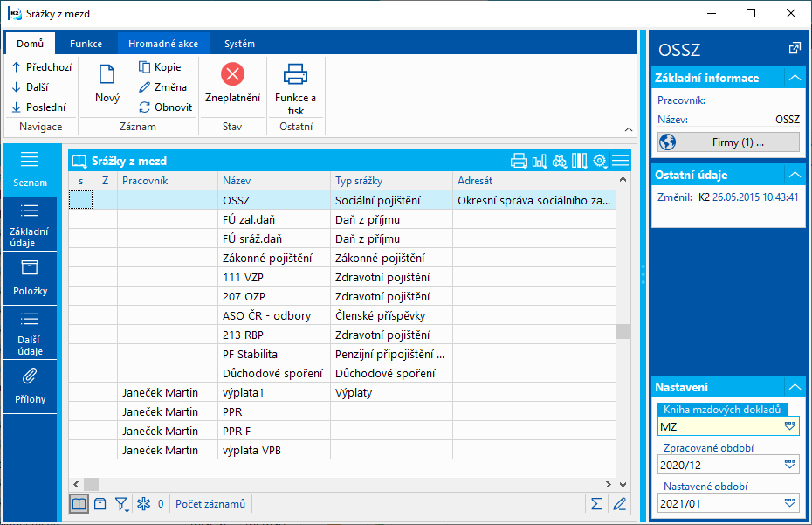
Task: Select the PF Stabilita row
Action: coord(341,354)
